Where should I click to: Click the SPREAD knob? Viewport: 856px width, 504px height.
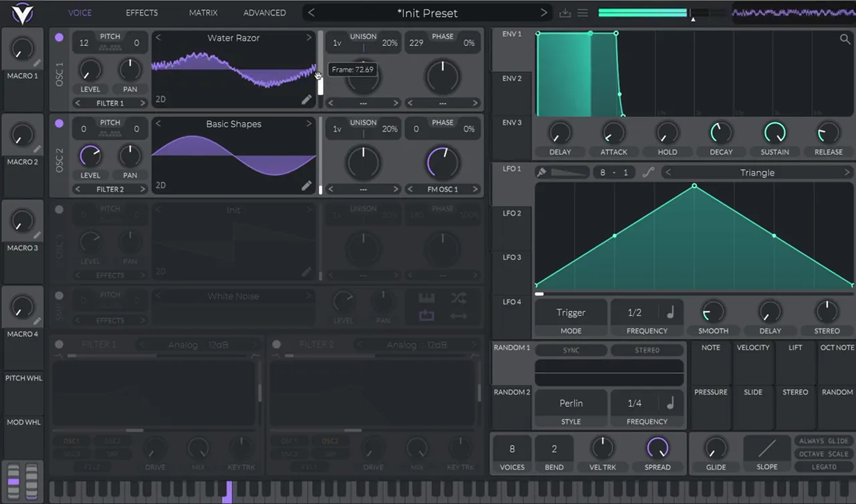657,449
